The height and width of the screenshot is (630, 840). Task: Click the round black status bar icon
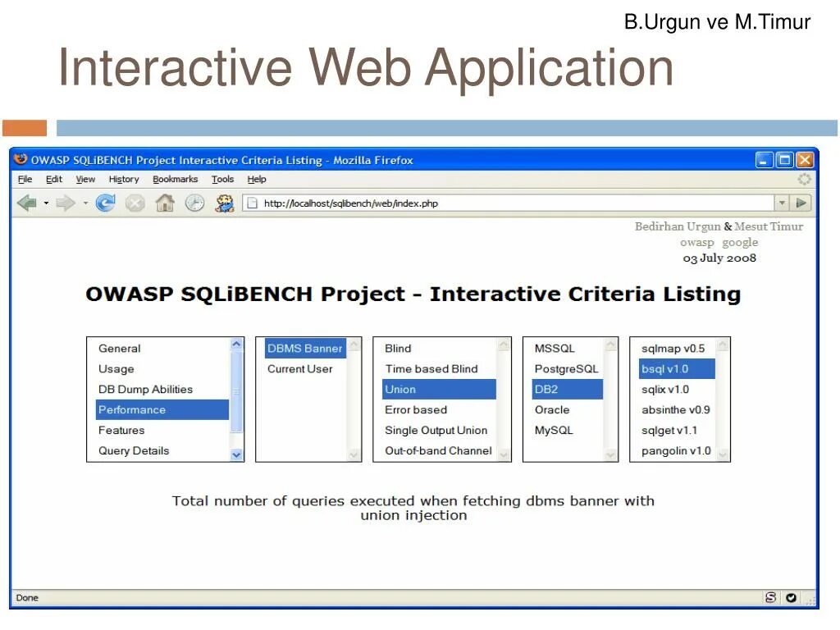792,597
